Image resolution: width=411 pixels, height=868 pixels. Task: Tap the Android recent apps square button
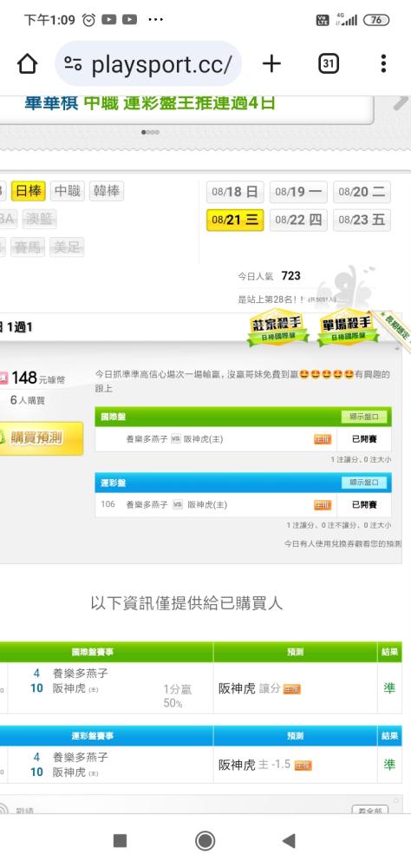(x=120, y=840)
